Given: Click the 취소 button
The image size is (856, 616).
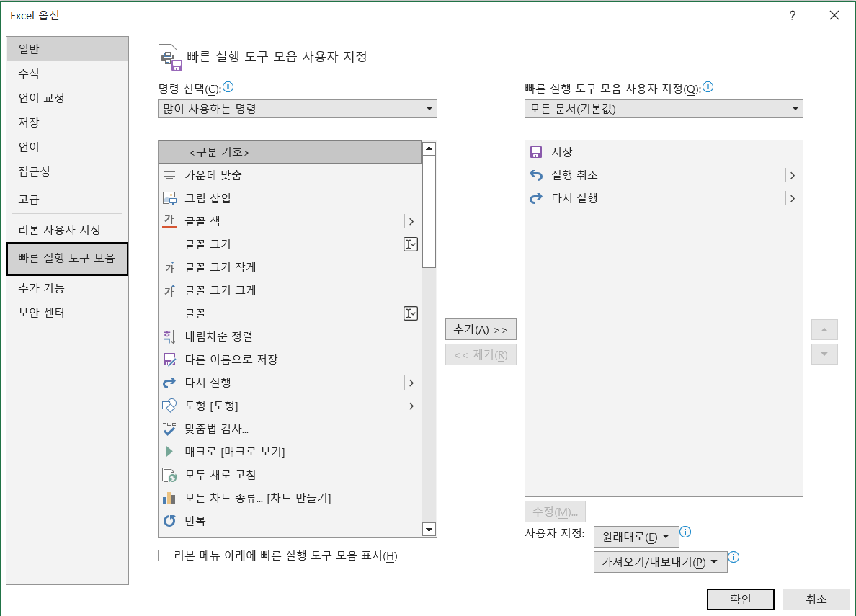Looking at the screenshot, I should pos(816,599).
